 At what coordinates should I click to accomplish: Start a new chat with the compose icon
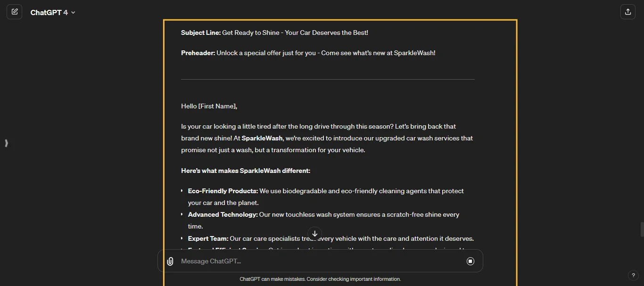pyautogui.click(x=14, y=12)
